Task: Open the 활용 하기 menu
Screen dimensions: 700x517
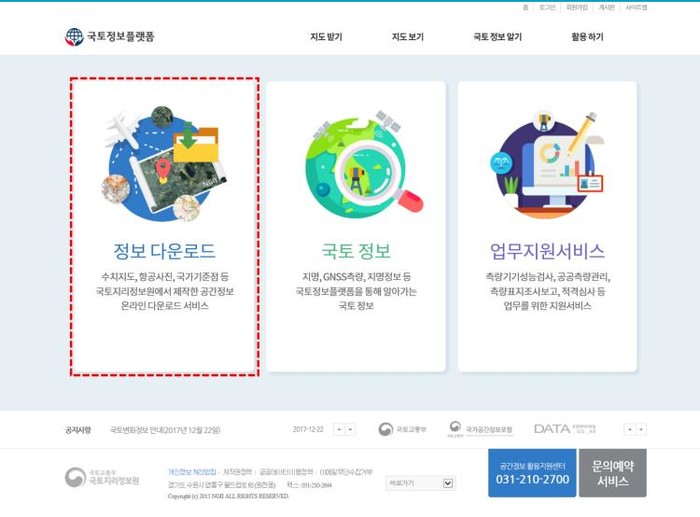Action: tap(587, 37)
